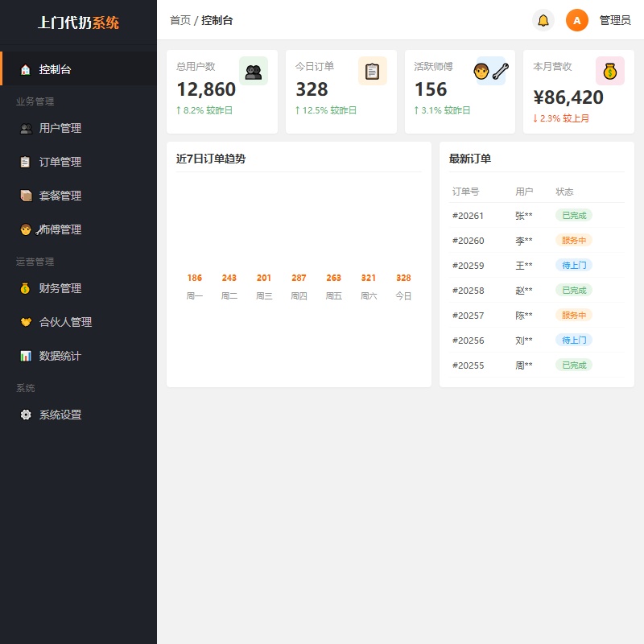
Task: Open order #20256 row
Action: click(x=536, y=341)
